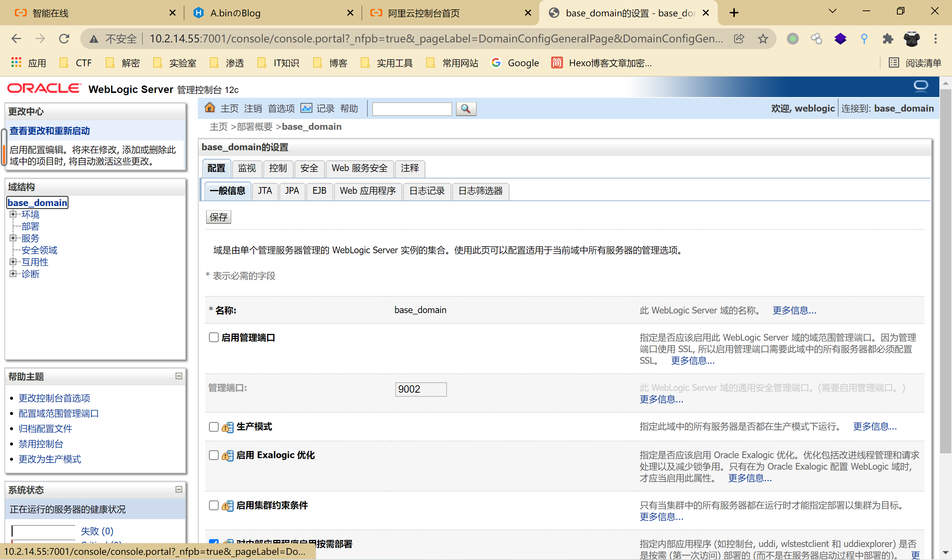Image resolution: width=952 pixels, height=560 pixels.
Task: Open the 实用工具 bookmarks folder
Action: (x=386, y=63)
